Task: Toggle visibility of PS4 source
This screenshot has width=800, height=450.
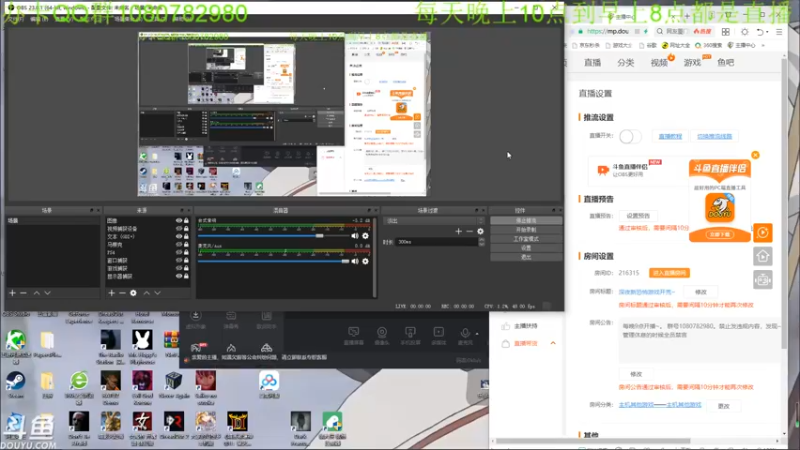Action: tap(179, 252)
